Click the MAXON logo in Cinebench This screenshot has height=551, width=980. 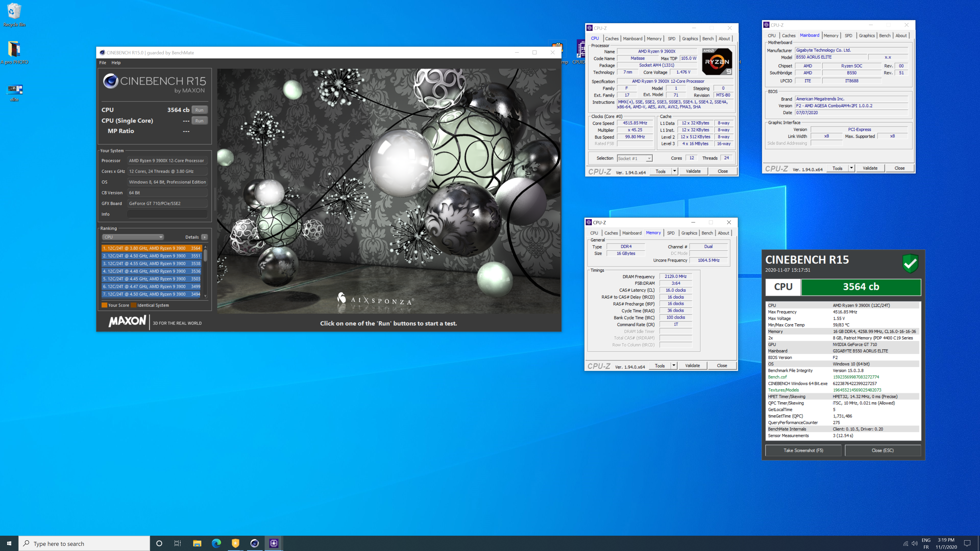(x=127, y=321)
